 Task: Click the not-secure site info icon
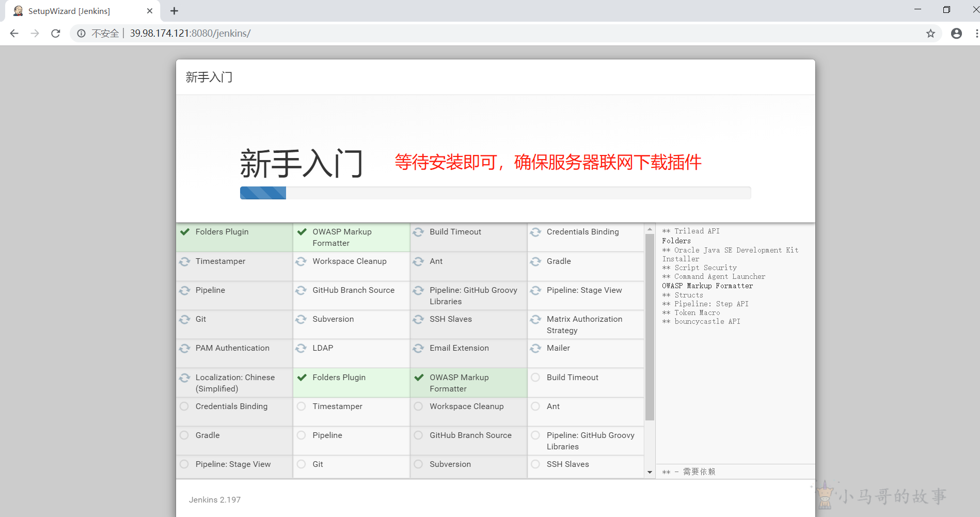click(81, 34)
